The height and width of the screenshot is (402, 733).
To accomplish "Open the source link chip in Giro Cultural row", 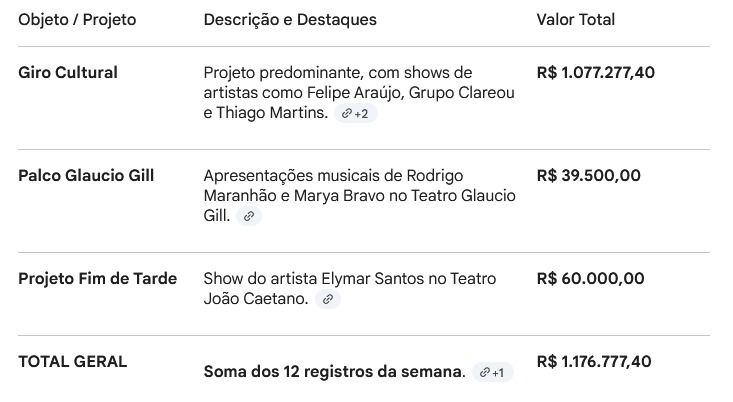I will (355, 114).
